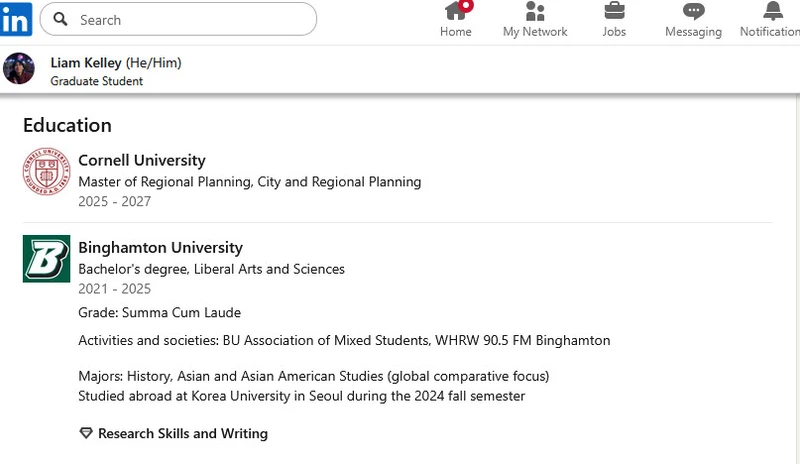The height and width of the screenshot is (464, 800).
Task: Click the Activities and societies line
Action: pyautogui.click(x=344, y=340)
